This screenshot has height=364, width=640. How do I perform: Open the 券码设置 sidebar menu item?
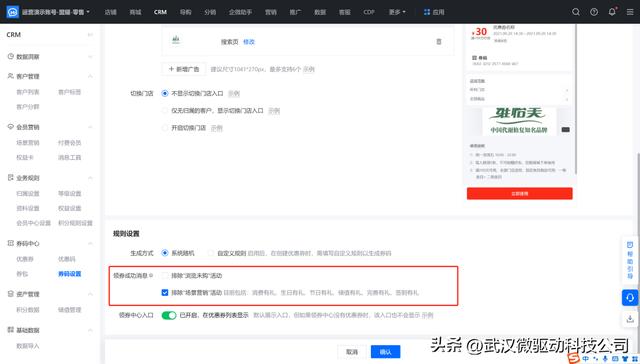(x=70, y=274)
